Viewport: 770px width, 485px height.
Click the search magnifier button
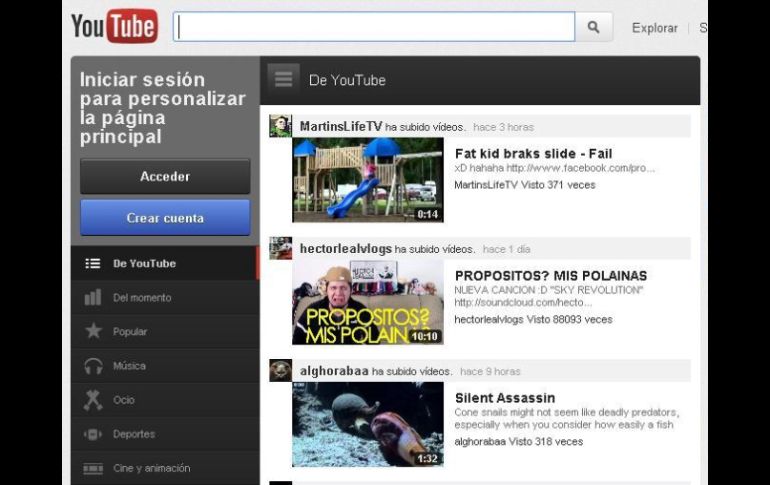point(594,27)
